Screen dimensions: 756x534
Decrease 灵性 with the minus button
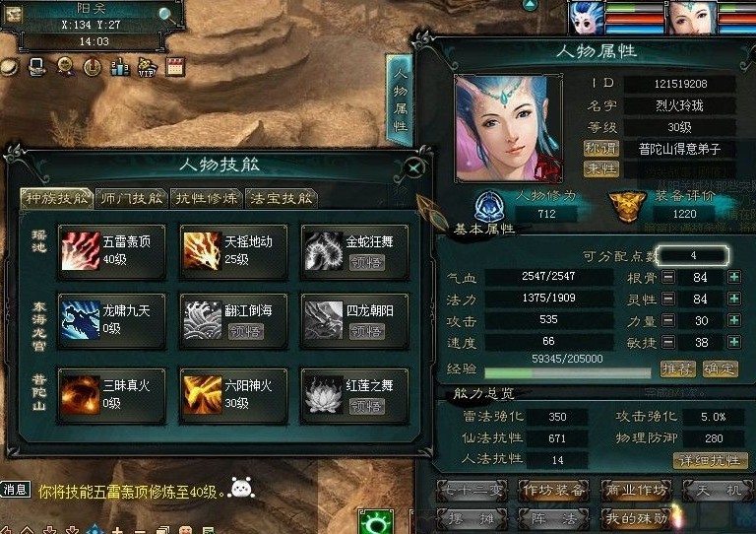[668, 299]
